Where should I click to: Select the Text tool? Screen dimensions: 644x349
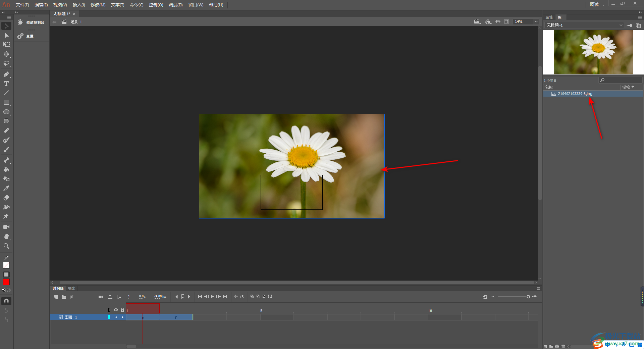(6, 84)
